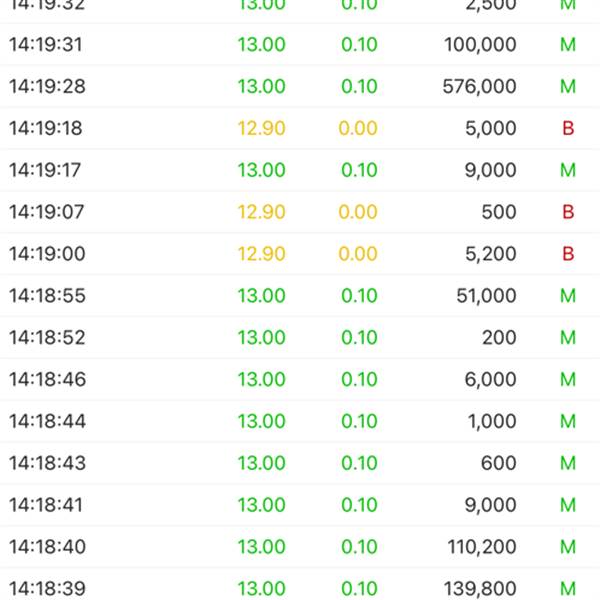Select the 14:18:43 trade row
The height and width of the screenshot is (600, 600).
tap(300, 463)
